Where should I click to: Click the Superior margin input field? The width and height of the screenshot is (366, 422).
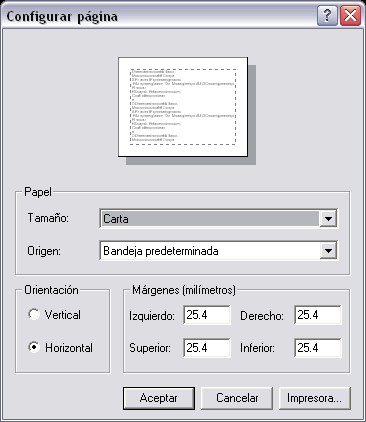pyautogui.click(x=207, y=348)
